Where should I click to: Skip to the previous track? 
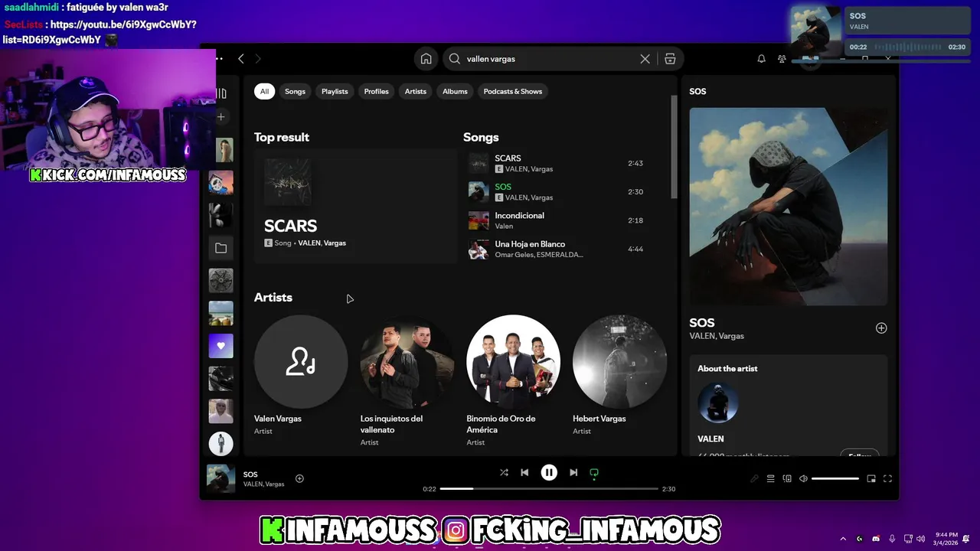pyautogui.click(x=524, y=472)
